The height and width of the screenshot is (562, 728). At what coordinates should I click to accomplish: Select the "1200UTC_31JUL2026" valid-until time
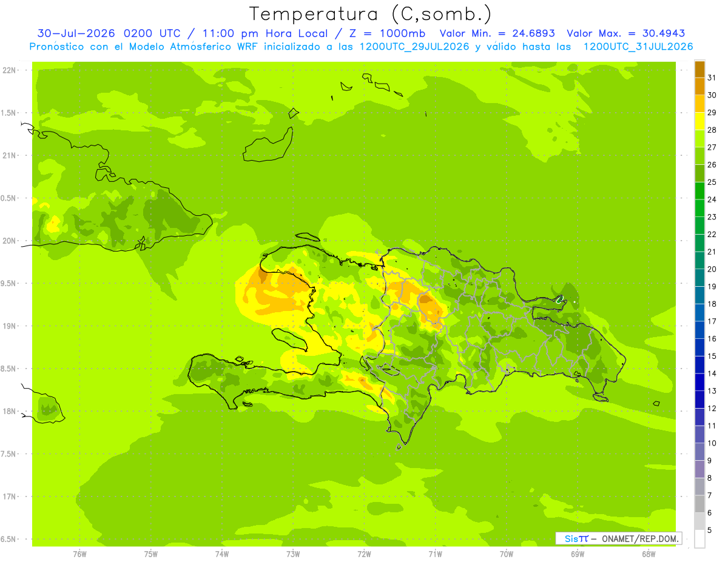click(x=638, y=46)
